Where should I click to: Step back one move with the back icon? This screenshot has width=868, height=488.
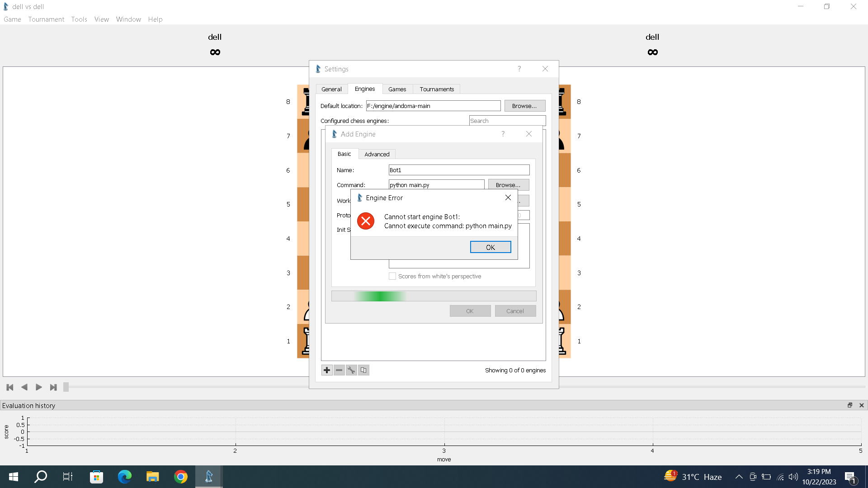pos(24,387)
